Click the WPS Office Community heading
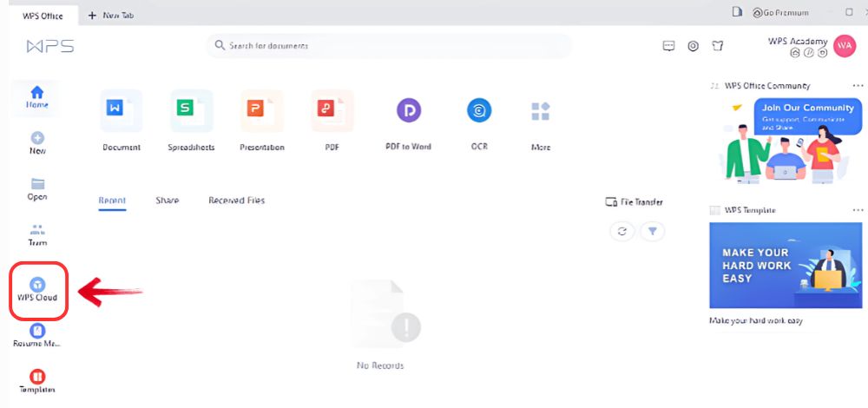The image size is (868, 408). [x=766, y=86]
